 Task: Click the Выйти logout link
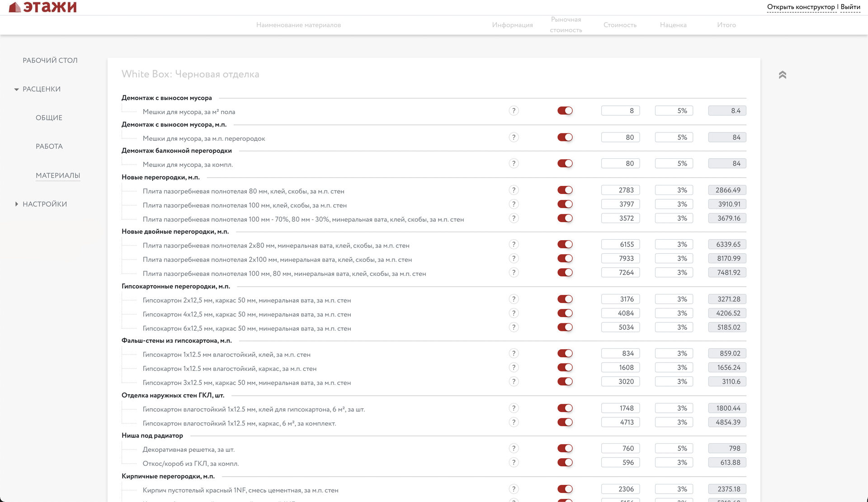(x=850, y=7)
